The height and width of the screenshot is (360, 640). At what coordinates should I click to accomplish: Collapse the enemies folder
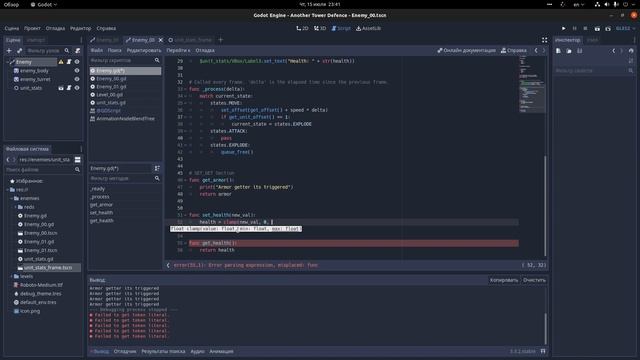click(x=11, y=198)
